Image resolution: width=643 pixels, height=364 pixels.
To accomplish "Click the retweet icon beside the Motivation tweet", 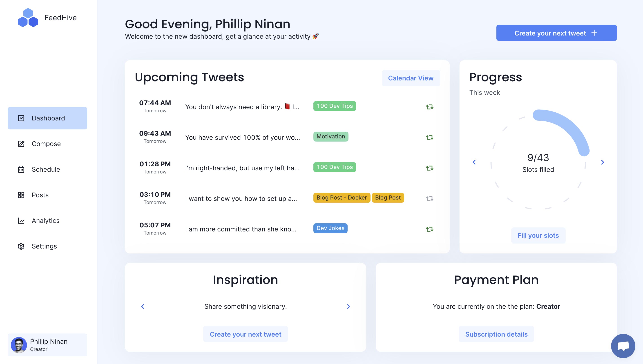I will [x=429, y=137].
